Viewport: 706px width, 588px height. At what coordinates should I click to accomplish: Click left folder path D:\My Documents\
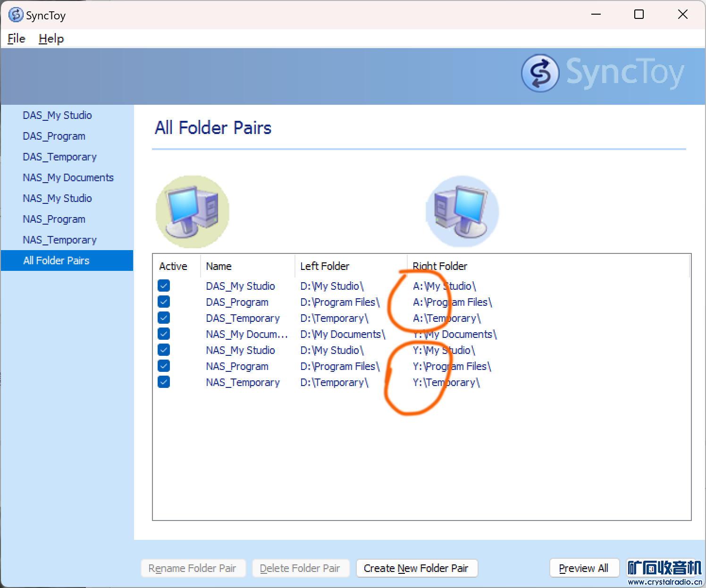point(343,334)
